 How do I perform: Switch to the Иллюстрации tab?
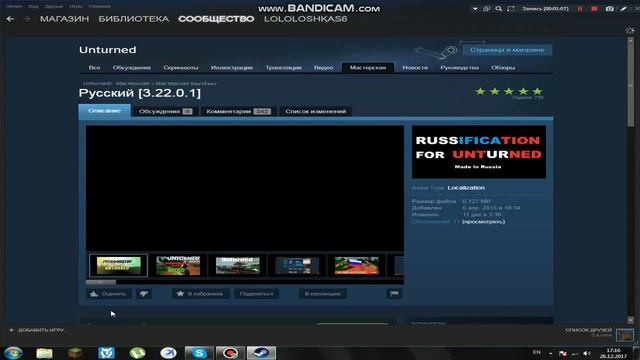[x=232, y=67]
